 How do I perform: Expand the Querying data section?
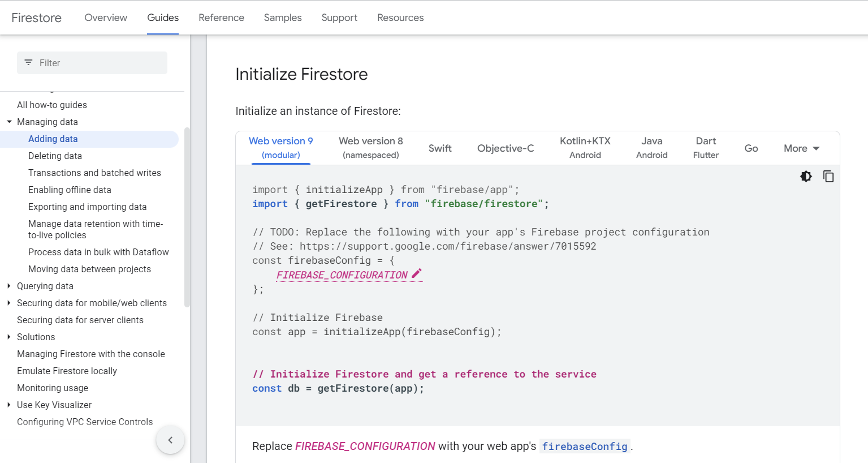[x=9, y=286]
